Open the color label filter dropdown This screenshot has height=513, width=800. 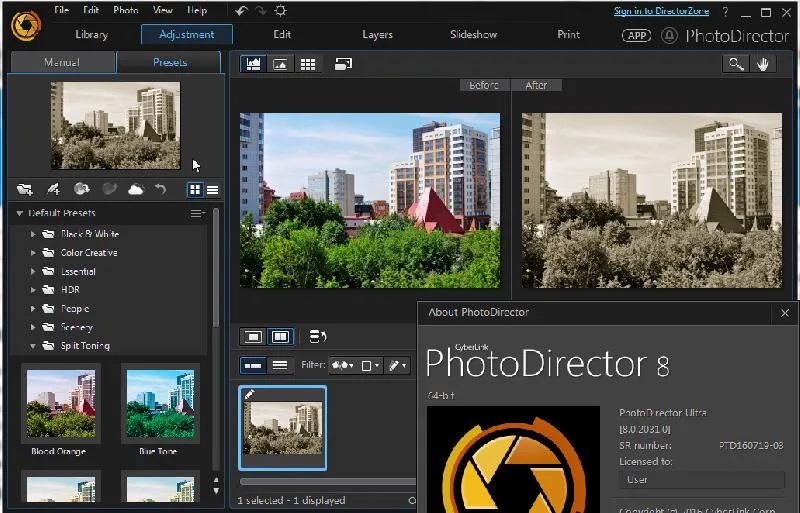(x=369, y=365)
